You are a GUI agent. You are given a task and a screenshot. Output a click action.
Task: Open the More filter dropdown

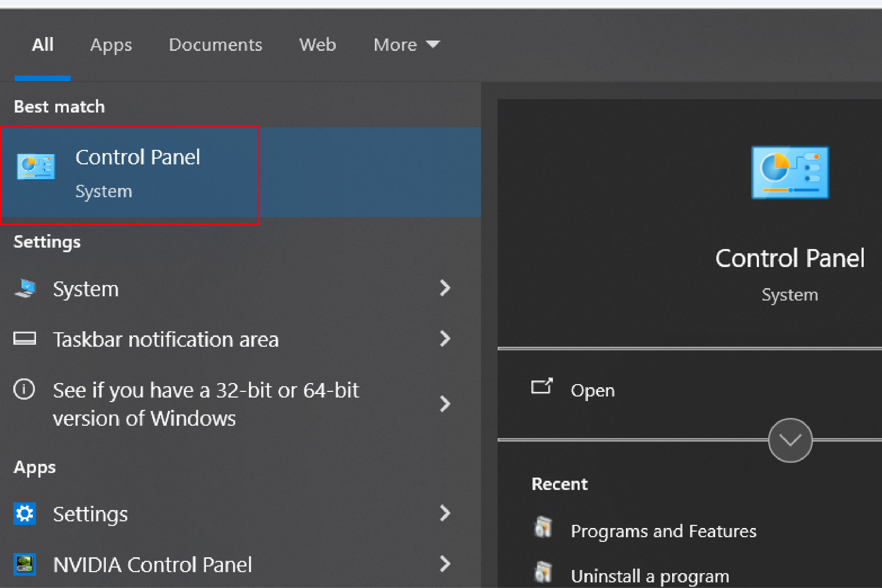point(407,45)
